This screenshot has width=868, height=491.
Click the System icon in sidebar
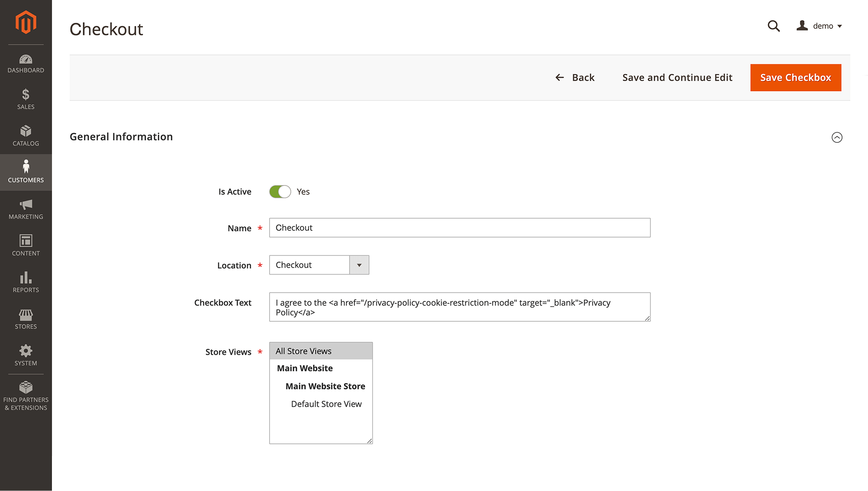point(25,352)
